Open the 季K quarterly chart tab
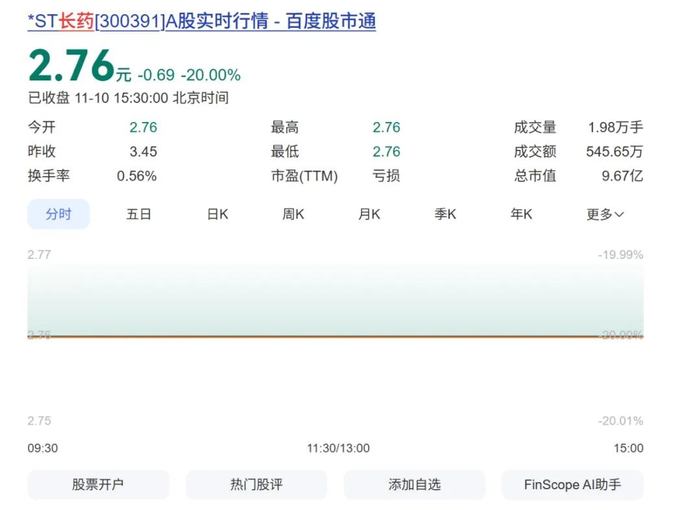700x510 pixels. 445,214
